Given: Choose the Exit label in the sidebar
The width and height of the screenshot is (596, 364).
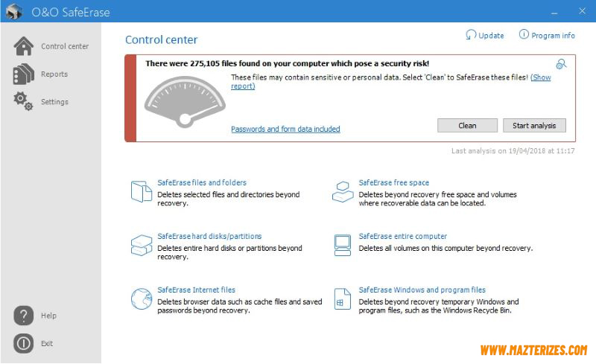Looking at the screenshot, I should tap(47, 343).
